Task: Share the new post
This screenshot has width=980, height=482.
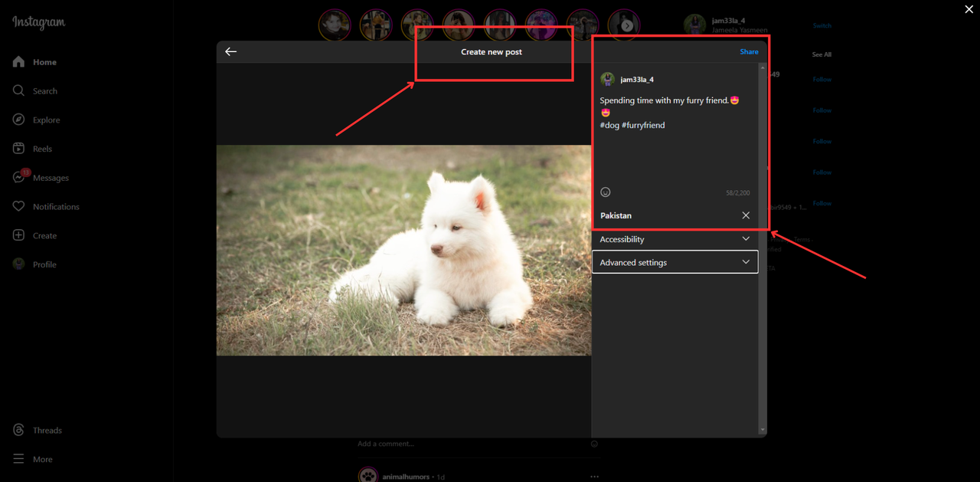Action: [x=749, y=51]
